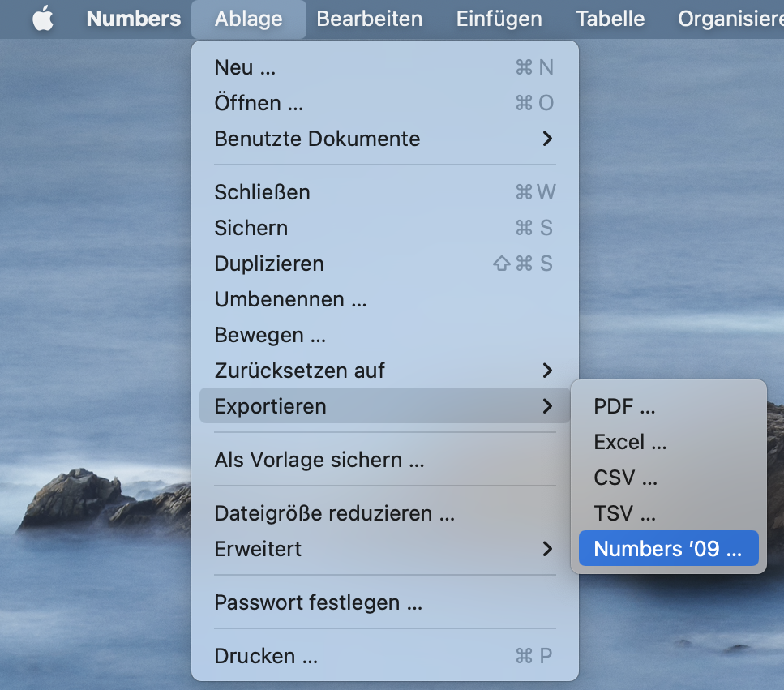Select Sichern to save the document
784x690 pixels.
coord(251,228)
